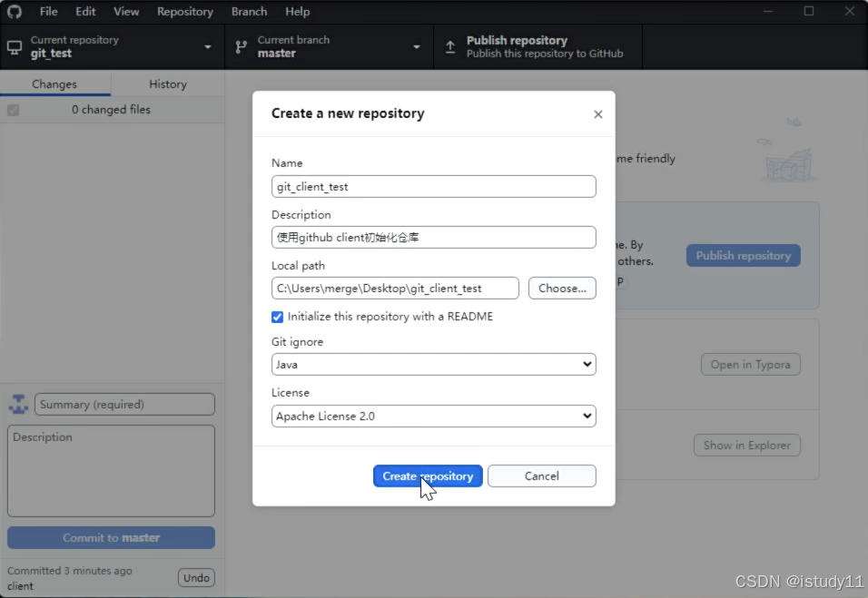Image resolution: width=868 pixels, height=598 pixels.
Task: Focus the Local path field
Action: [395, 289]
